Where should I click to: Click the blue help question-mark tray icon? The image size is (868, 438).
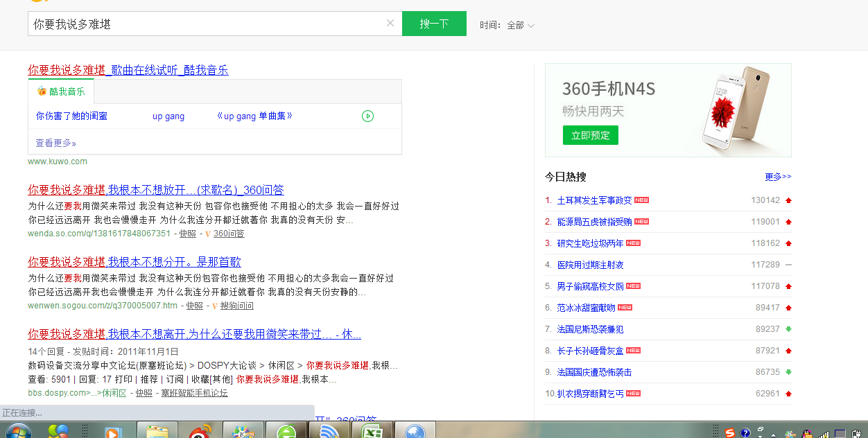[x=745, y=433]
